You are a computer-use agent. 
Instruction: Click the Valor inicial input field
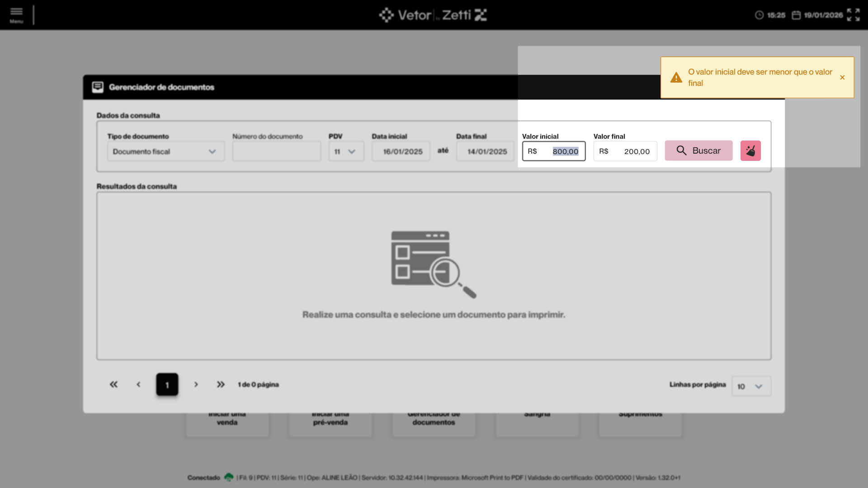[553, 151]
